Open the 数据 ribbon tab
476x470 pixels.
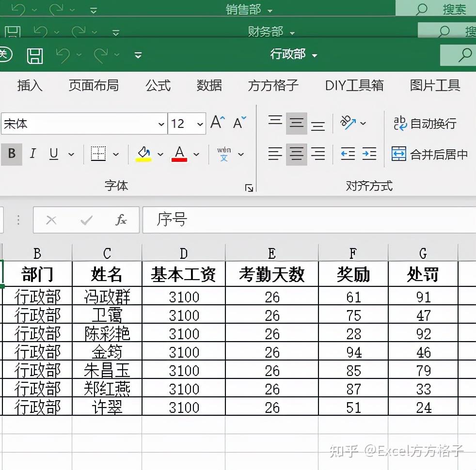209,85
